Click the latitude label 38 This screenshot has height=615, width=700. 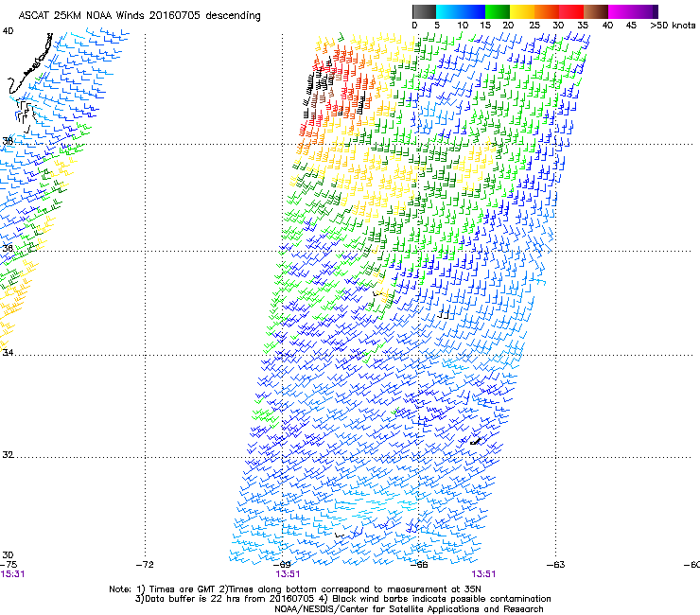pyautogui.click(x=8, y=141)
